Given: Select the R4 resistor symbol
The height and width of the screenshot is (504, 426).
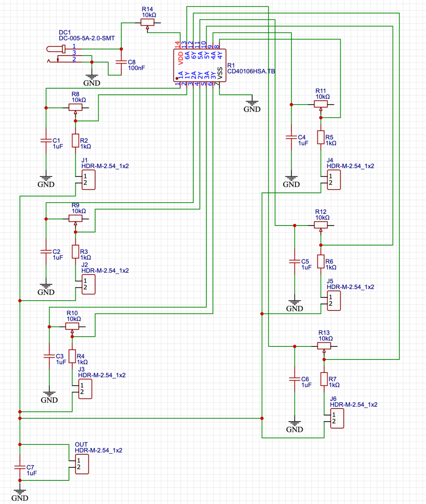Looking at the screenshot, I should click(72, 356).
